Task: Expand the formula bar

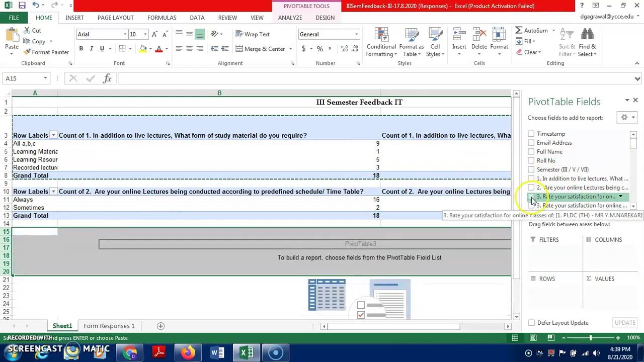Action: 637,78
